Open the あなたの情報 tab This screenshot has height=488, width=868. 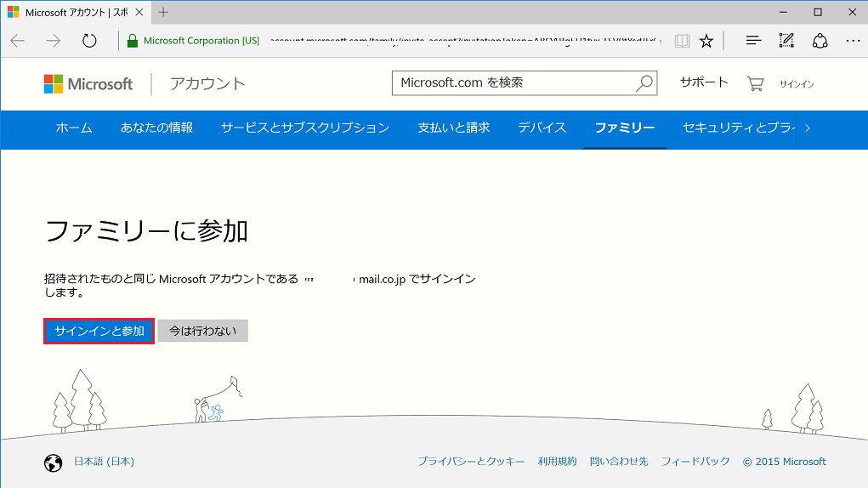pos(156,128)
